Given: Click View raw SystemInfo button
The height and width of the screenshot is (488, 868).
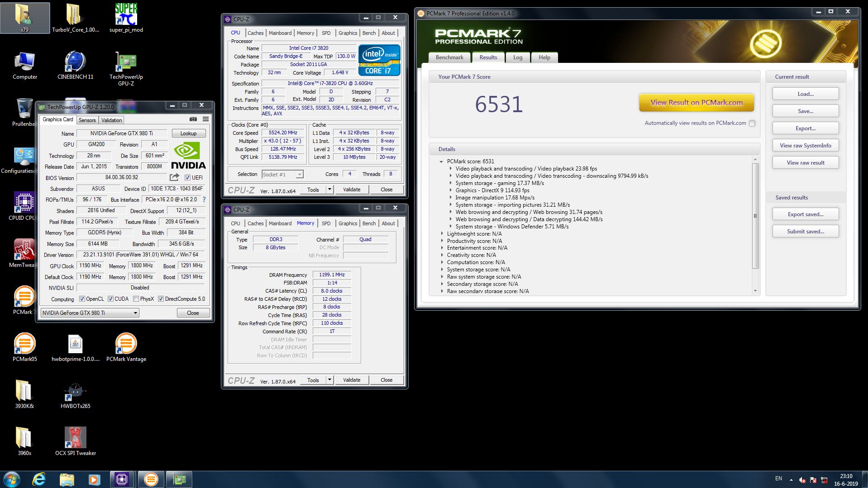Looking at the screenshot, I should click(806, 146).
